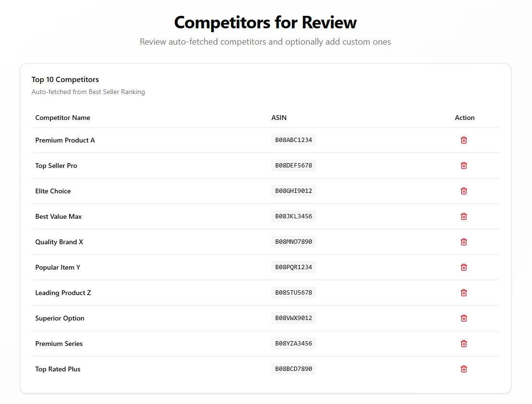Select the ASIN badge B08STU5678
532x404 pixels.
point(293,293)
